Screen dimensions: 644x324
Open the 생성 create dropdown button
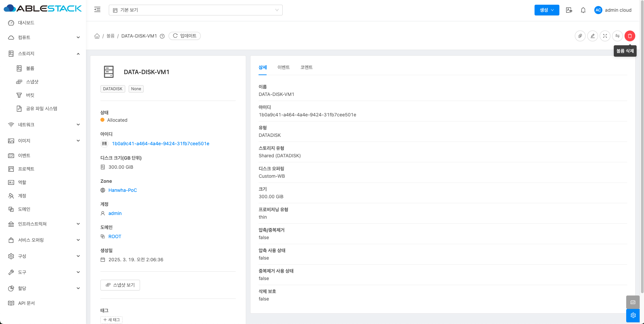pos(546,10)
